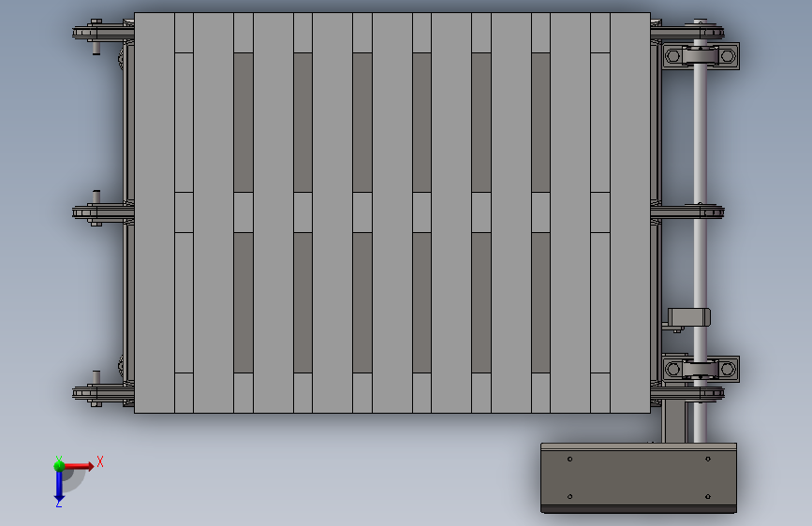Click the red X label of the triad
Viewport: 812px width, 526px height.
pyautogui.click(x=100, y=461)
